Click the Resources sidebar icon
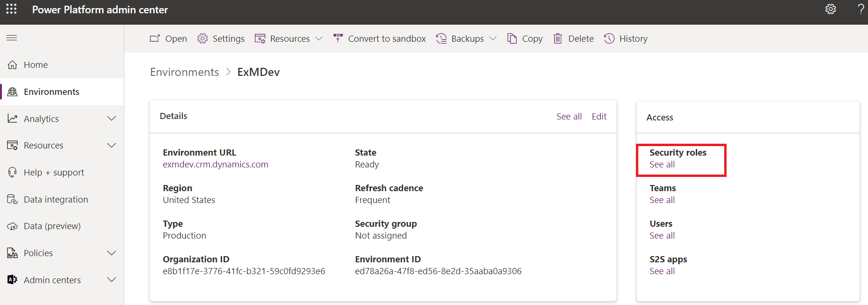 click(x=12, y=145)
